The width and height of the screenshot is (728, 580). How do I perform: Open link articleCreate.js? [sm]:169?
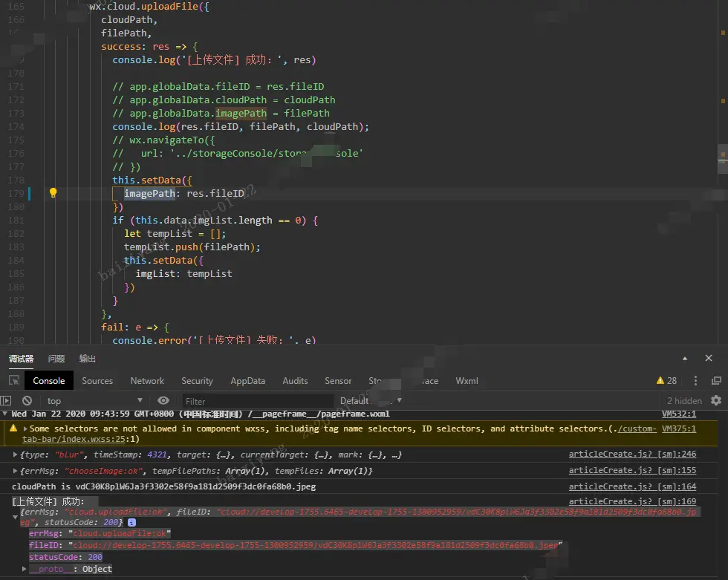(x=632, y=501)
